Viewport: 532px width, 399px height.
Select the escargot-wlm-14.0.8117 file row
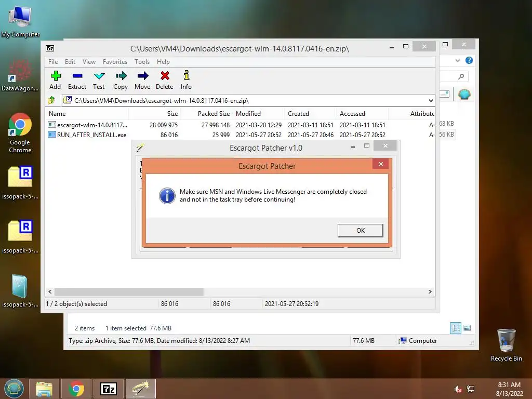coord(240,125)
